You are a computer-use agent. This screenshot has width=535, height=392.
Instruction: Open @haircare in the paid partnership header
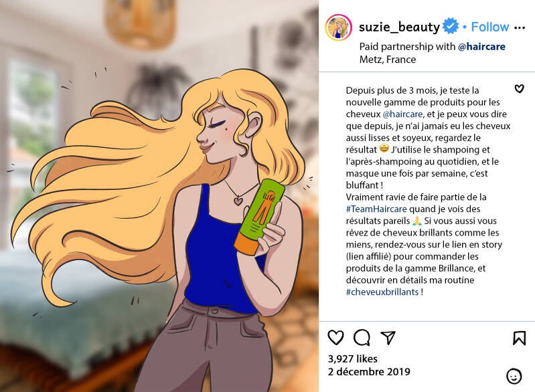coord(481,46)
